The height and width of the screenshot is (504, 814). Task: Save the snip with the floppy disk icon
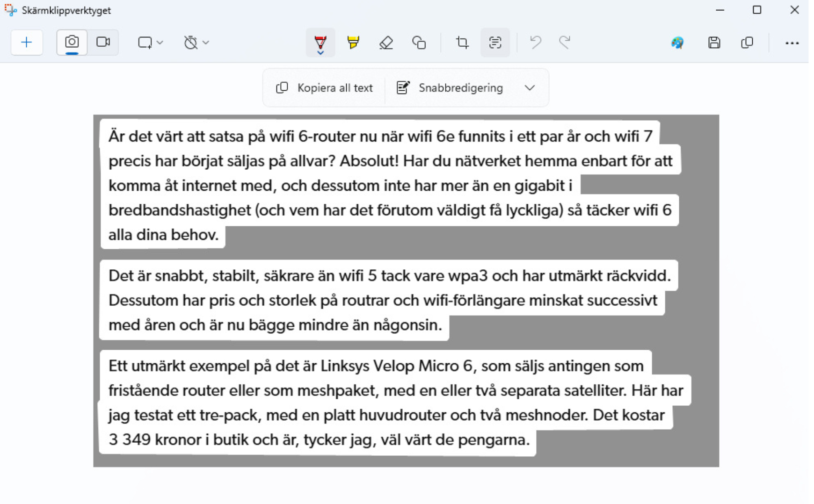pos(714,43)
